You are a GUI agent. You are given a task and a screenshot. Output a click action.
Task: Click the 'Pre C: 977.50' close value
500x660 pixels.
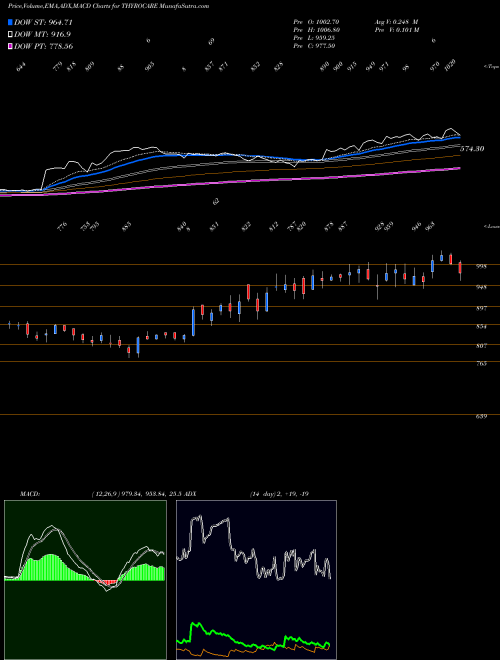314,46
